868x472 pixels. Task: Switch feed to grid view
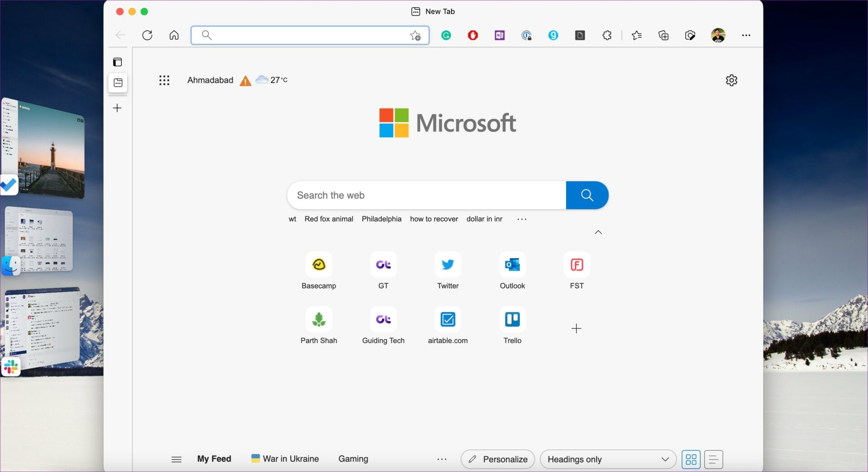tap(691, 459)
